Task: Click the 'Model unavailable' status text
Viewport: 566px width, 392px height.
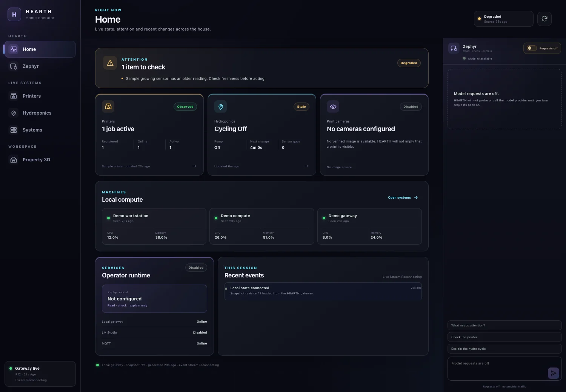Action: pos(480,58)
